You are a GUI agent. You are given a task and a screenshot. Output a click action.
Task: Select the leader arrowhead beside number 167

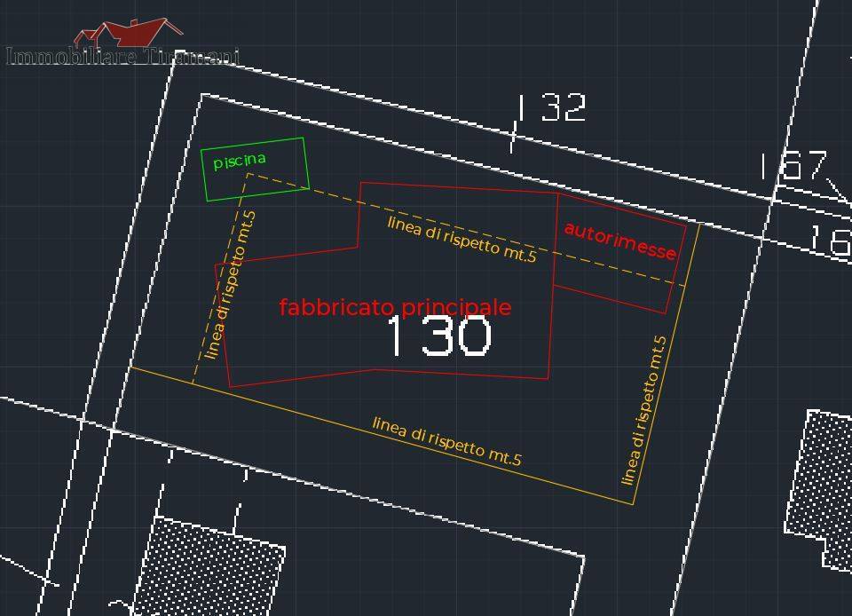[842, 195]
